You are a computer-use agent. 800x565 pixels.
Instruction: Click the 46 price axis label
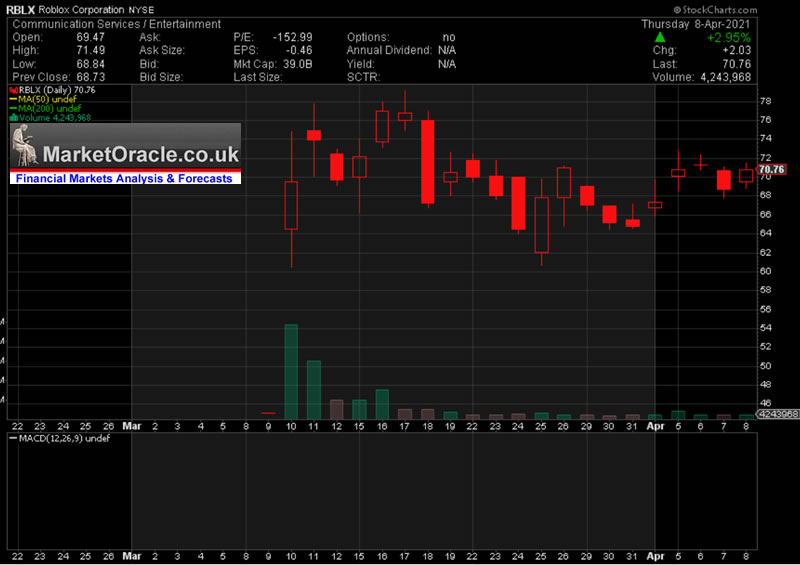(x=765, y=403)
